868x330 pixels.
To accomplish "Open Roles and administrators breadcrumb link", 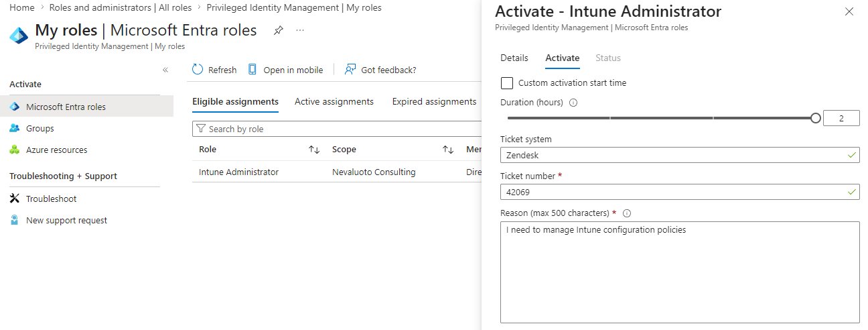I will pyautogui.click(x=121, y=7).
